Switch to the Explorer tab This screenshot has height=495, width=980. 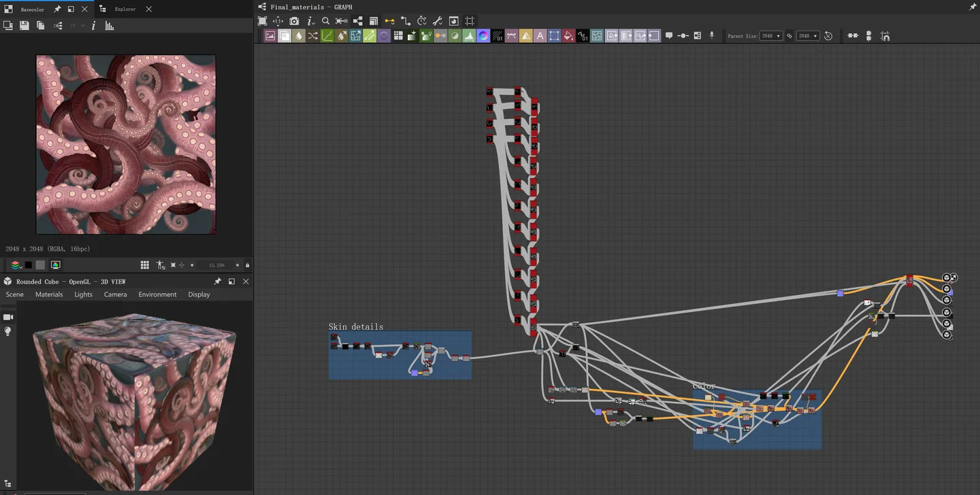click(125, 10)
